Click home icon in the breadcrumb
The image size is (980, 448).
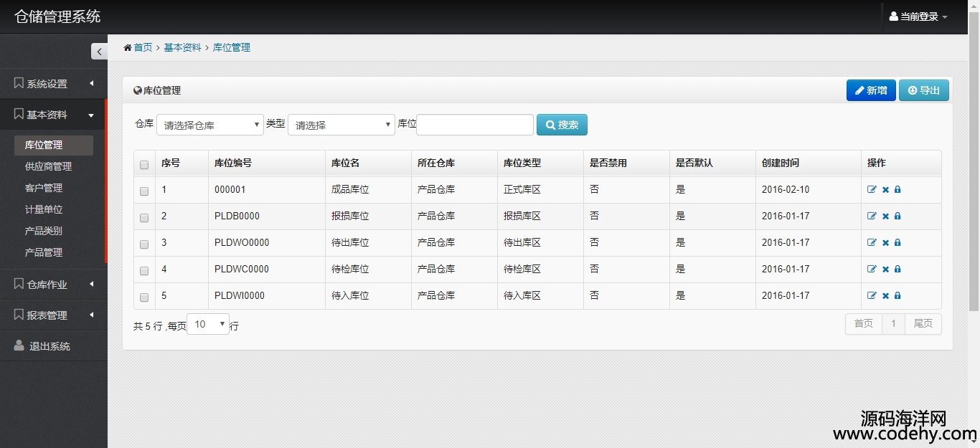tap(128, 48)
